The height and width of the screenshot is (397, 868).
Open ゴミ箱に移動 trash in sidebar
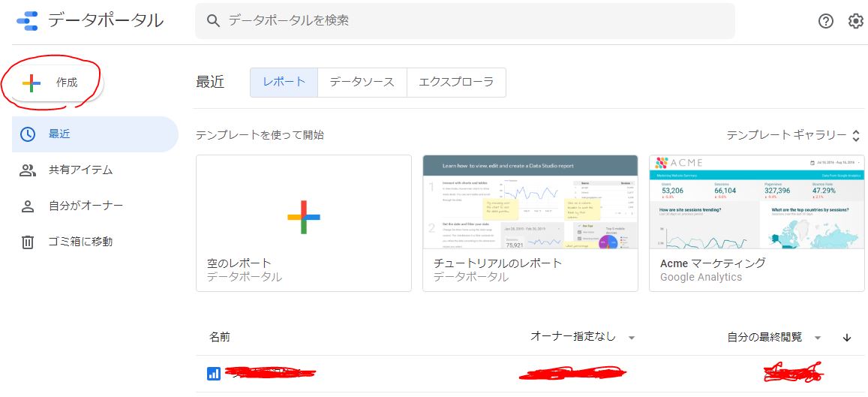80,242
